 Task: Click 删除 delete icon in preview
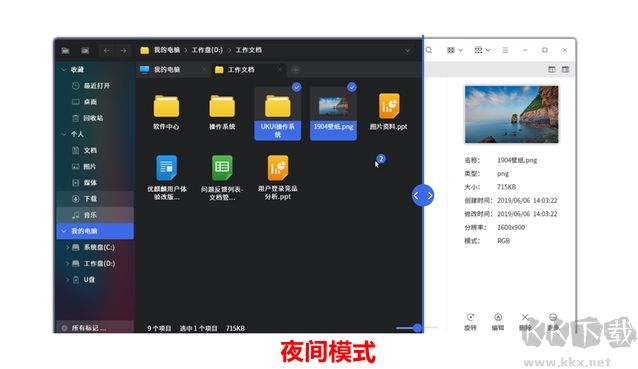(525, 317)
